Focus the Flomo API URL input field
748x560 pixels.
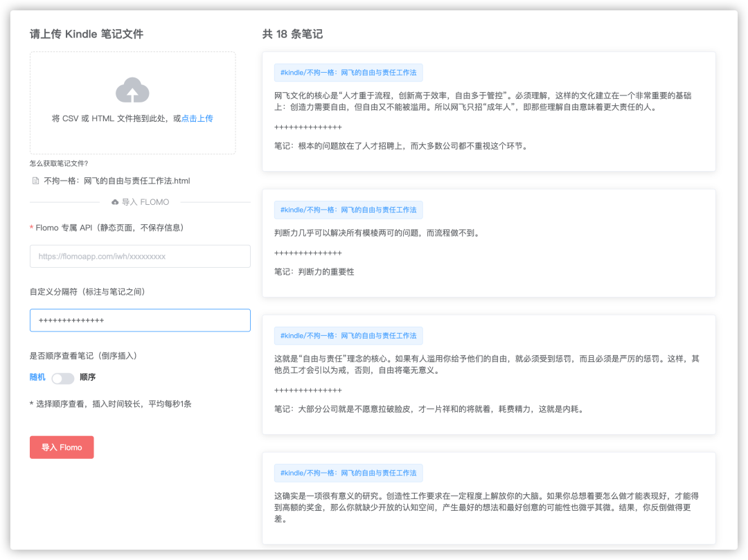tap(140, 256)
